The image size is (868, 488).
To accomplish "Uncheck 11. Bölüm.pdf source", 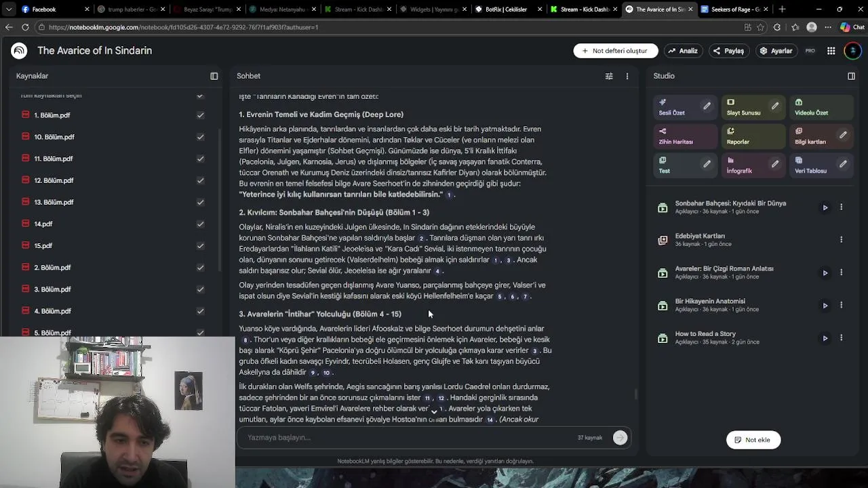I will [x=200, y=159].
